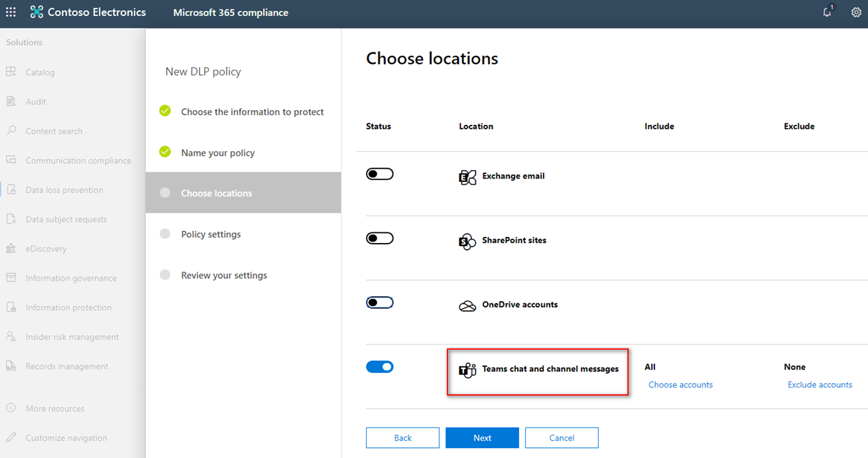868x458 pixels.
Task: Open the settings gear icon
Action: 856,12
